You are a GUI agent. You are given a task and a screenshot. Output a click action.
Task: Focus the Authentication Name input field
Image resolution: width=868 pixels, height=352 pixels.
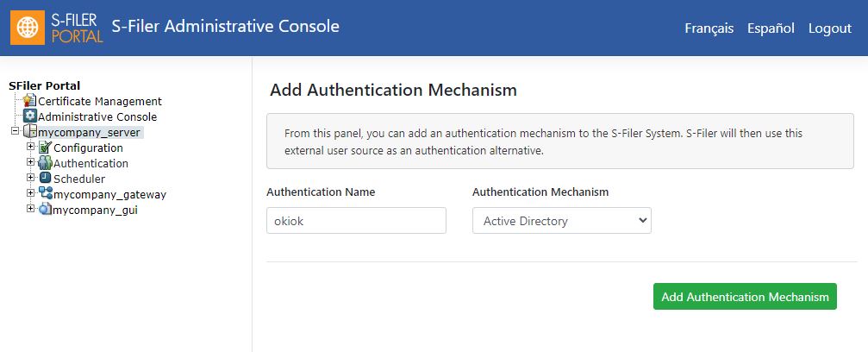point(357,221)
